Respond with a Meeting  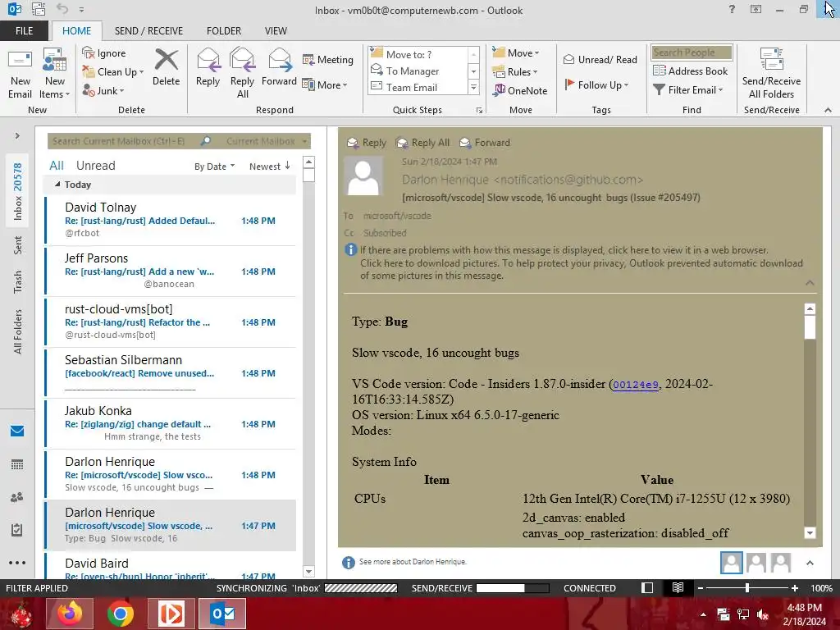point(328,59)
